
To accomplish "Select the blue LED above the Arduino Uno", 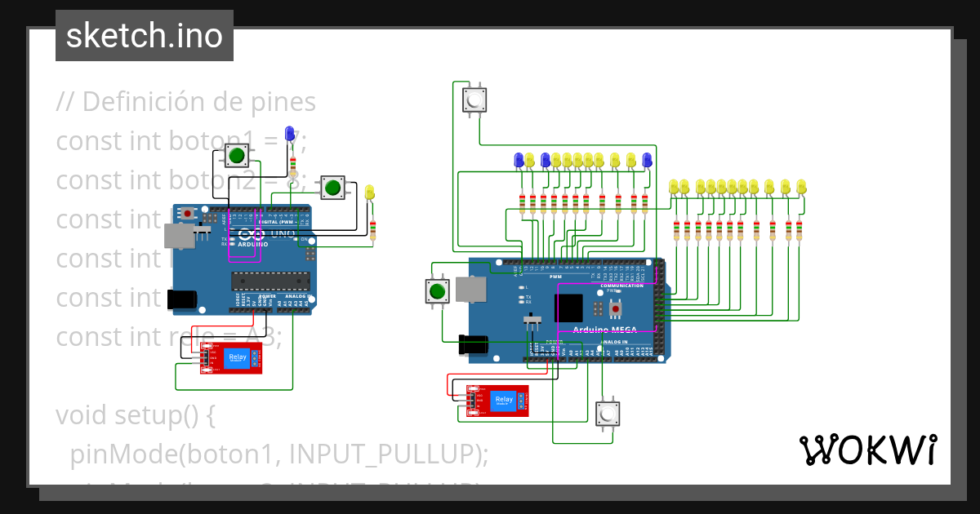I will (x=287, y=135).
